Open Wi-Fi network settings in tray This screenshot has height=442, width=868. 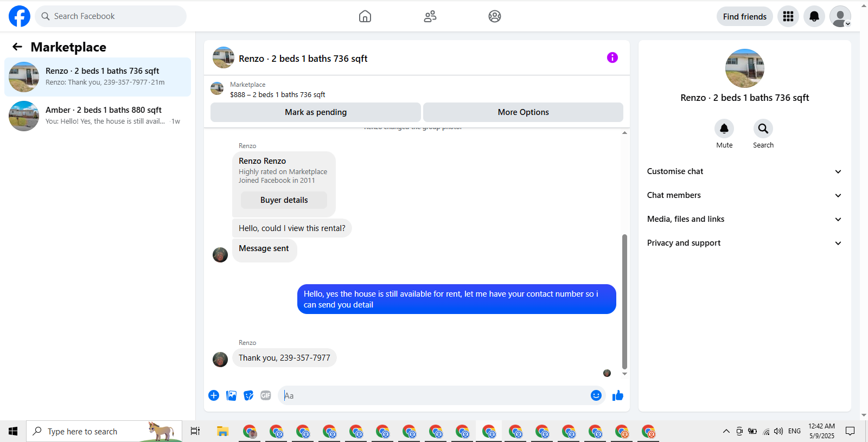pos(766,432)
